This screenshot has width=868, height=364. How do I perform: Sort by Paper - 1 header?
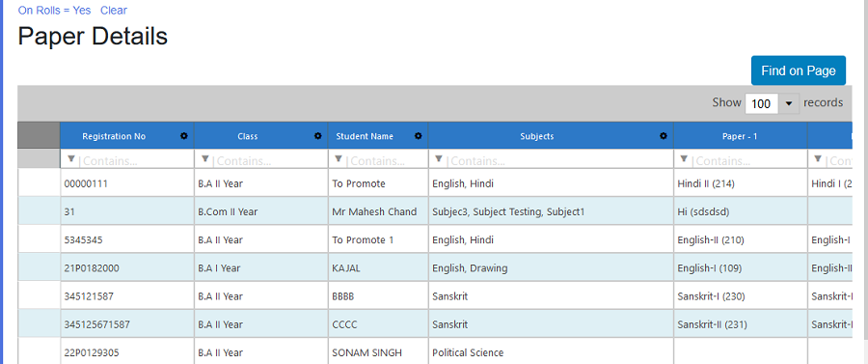[x=740, y=136]
